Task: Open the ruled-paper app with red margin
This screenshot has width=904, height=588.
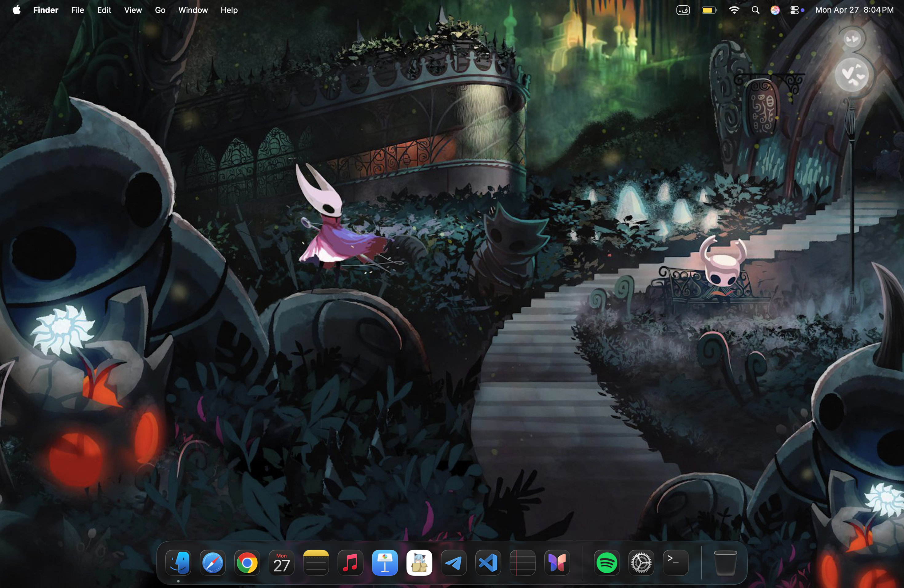Action: pos(523,562)
